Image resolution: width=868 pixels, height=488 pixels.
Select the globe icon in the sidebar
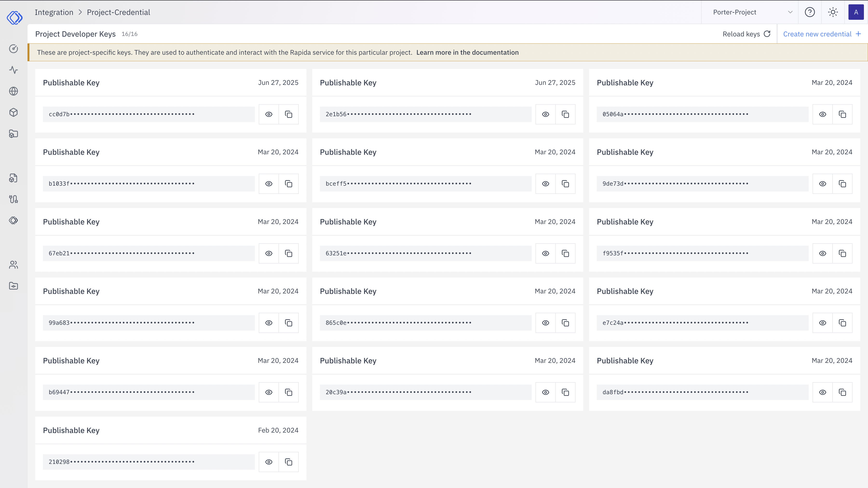14,91
